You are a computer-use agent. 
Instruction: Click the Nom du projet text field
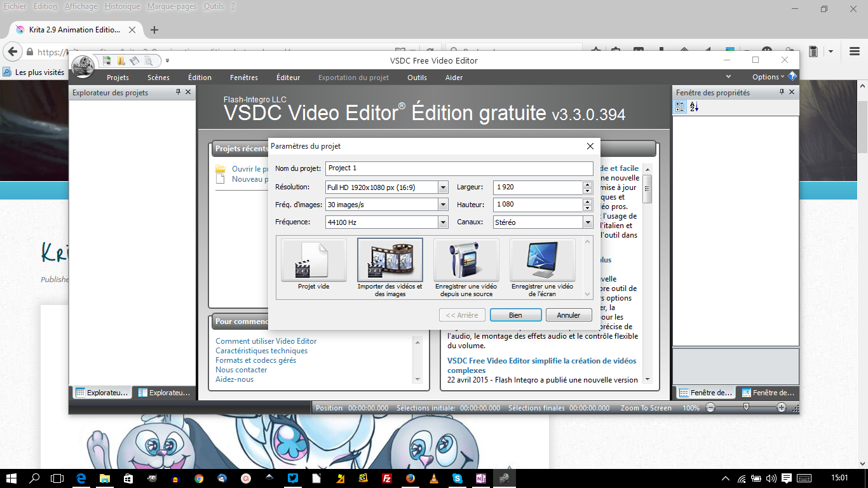(459, 168)
